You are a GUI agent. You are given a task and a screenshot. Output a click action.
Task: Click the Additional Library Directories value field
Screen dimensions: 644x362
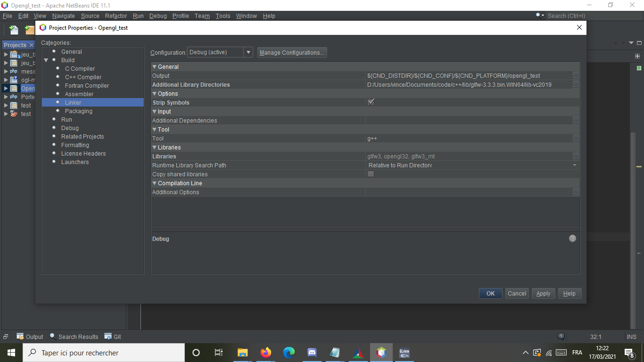[469, 85]
